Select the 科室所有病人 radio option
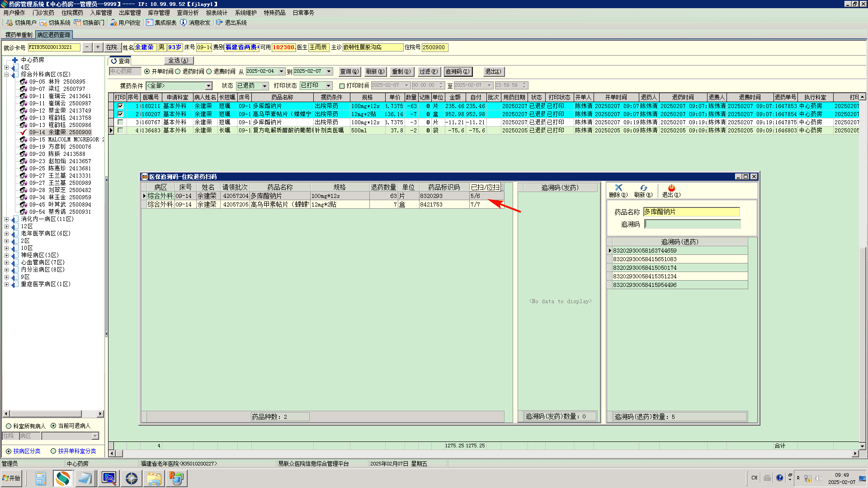This screenshot has height=488, width=868. coord(9,426)
